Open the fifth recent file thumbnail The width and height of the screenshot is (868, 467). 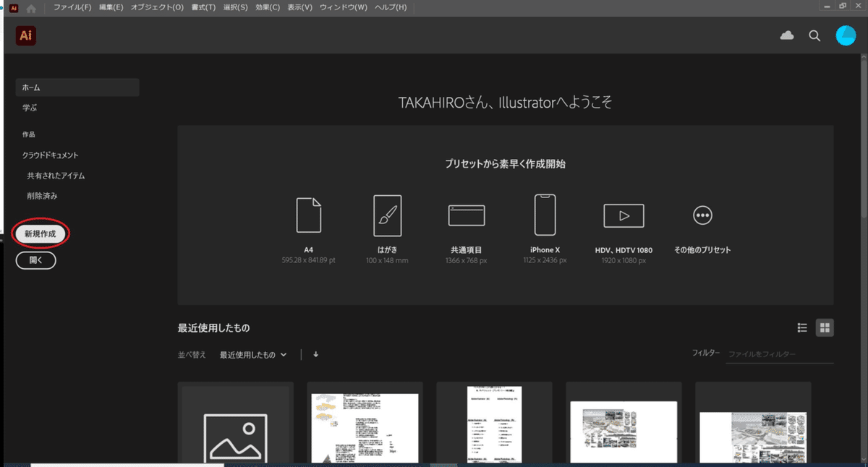pyautogui.click(x=753, y=423)
